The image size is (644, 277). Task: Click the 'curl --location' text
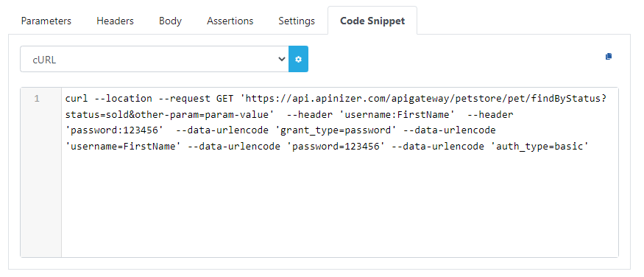click(x=109, y=99)
